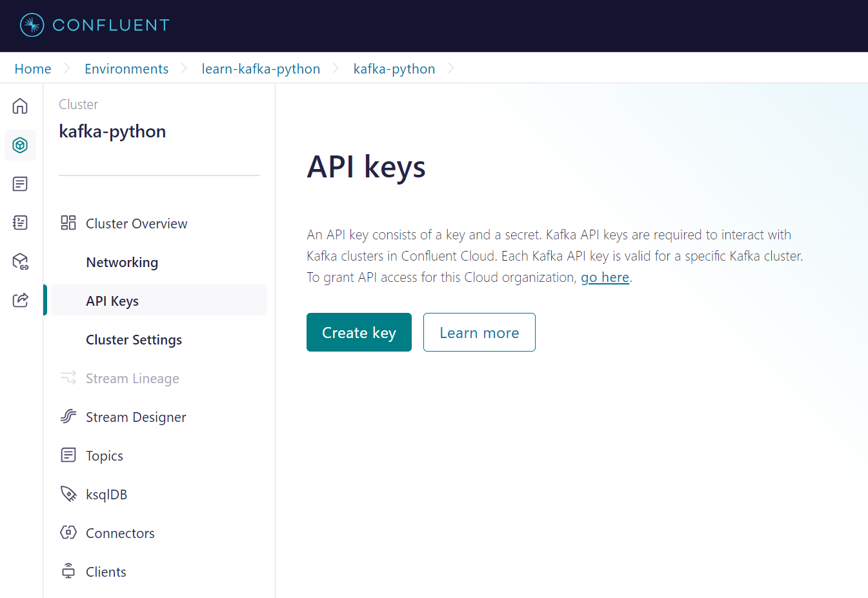Click the Learn more button
The height and width of the screenshot is (598, 868).
479,332
